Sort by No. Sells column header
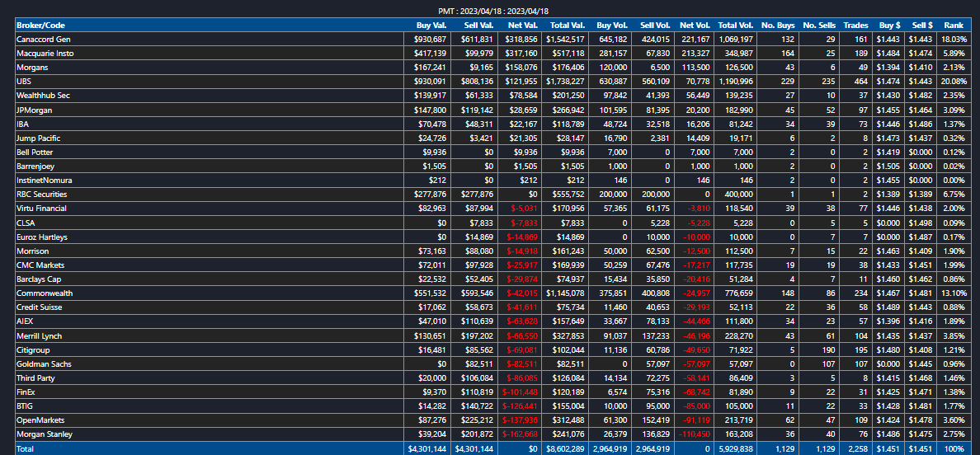 (x=819, y=26)
